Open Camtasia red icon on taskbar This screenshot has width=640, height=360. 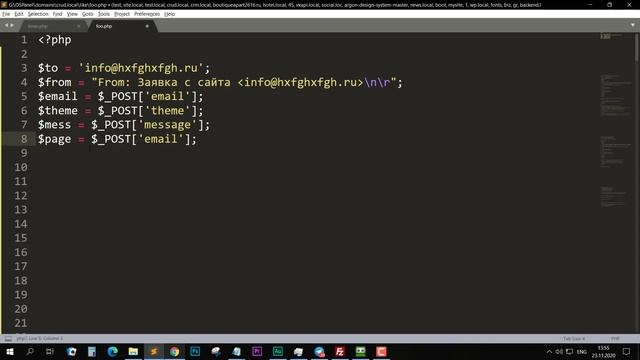pyautogui.click(x=381, y=351)
